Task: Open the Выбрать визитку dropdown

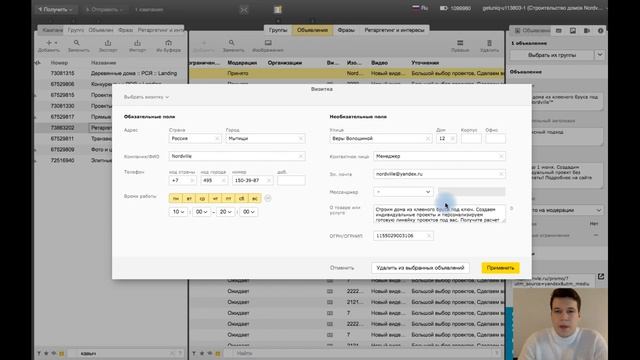Action: [x=146, y=97]
